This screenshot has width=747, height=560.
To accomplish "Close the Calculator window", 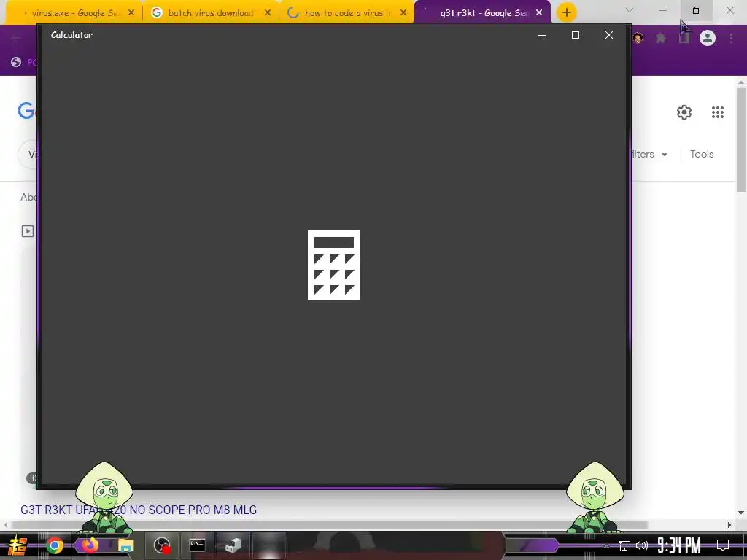I will (x=609, y=35).
